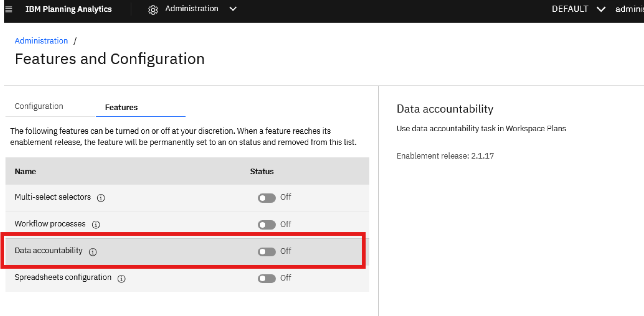Click the Off label for Spreadsheets configuration

tap(286, 278)
